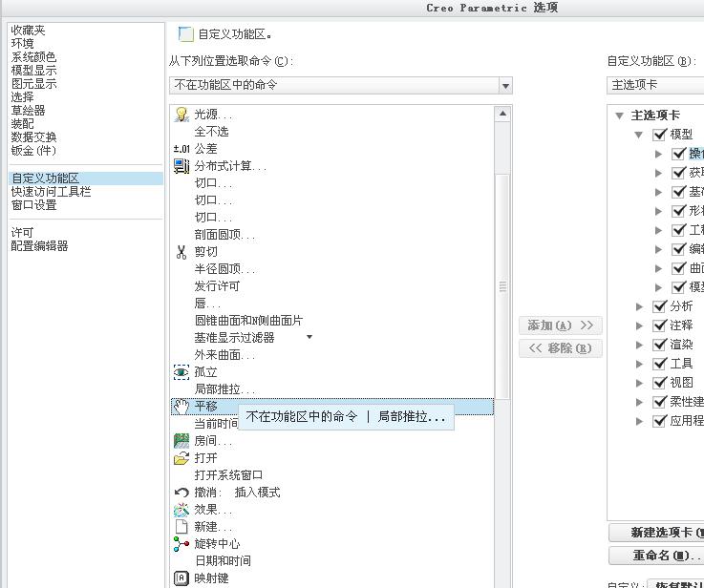The image size is (704, 588).
Task: Expand the 分析 tree node
Action: (639, 306)
